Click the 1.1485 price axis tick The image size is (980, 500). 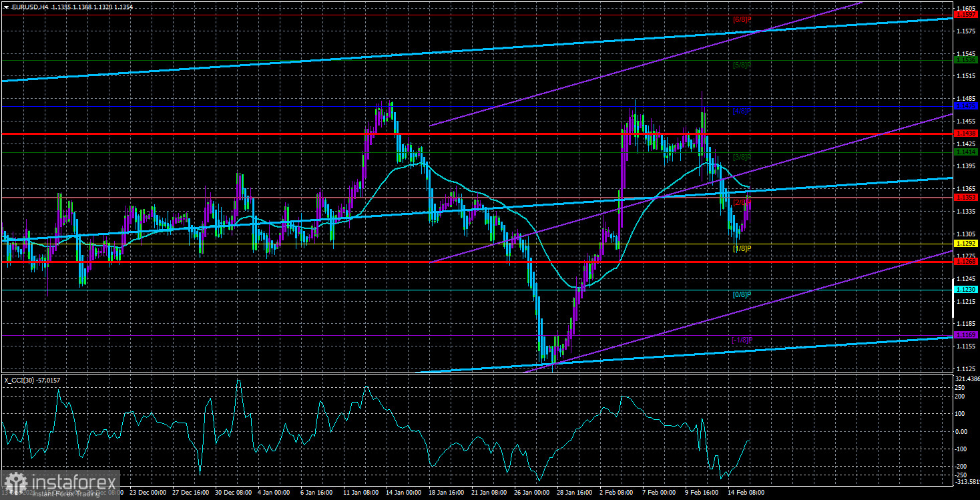coord(965,98)
